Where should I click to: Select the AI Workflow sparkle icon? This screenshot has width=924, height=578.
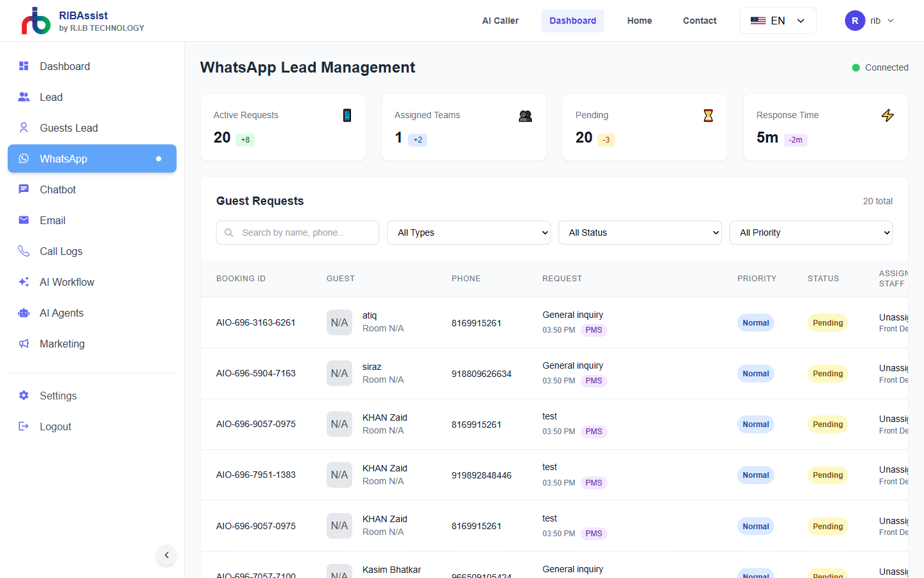[x=24, y=282]
